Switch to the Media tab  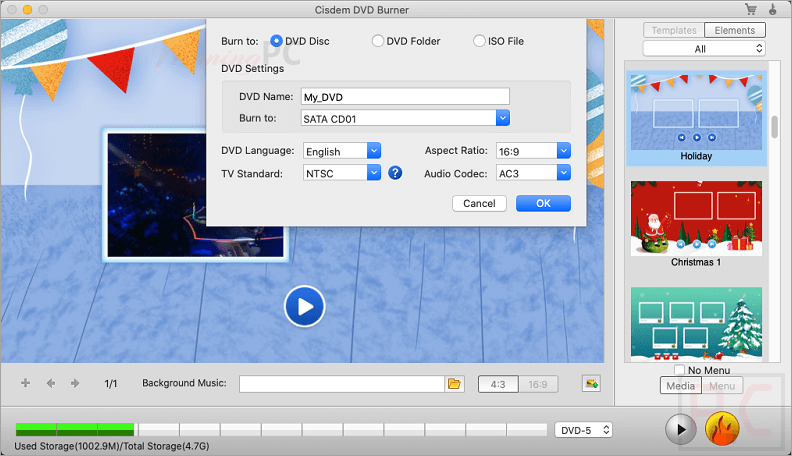pos(680,385)
